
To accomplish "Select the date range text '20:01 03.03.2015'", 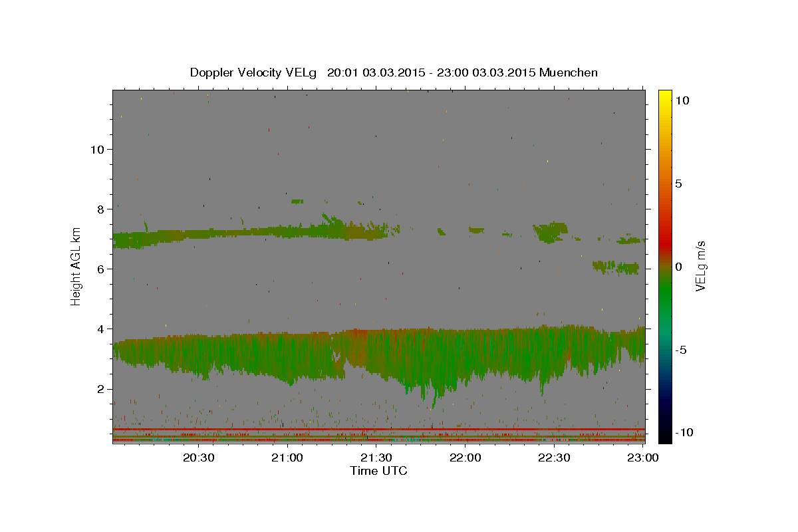I will click(376, 72).
